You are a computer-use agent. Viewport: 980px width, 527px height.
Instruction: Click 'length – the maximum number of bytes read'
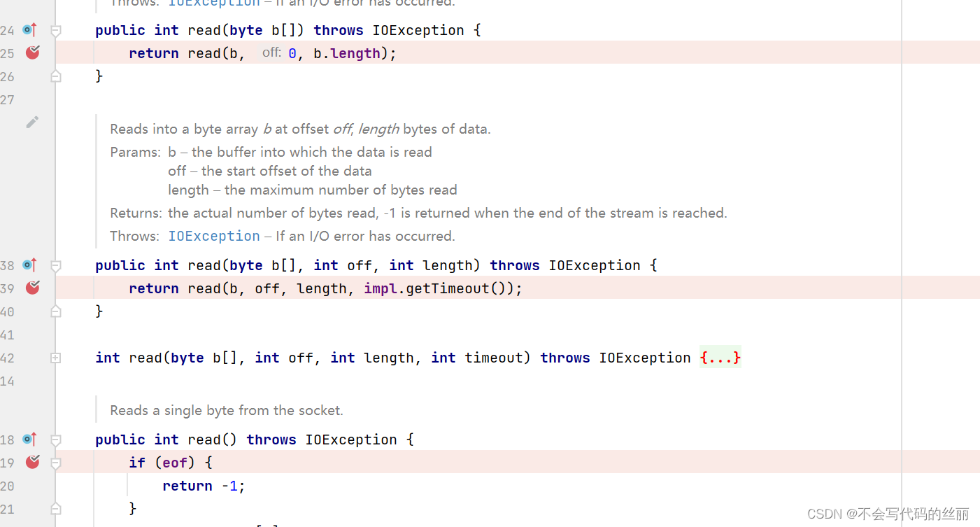pos(313,190)
